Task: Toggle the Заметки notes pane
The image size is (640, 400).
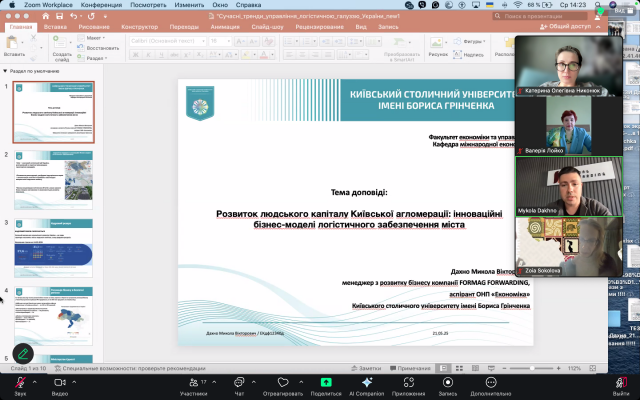Action: (x=369, y=368)
